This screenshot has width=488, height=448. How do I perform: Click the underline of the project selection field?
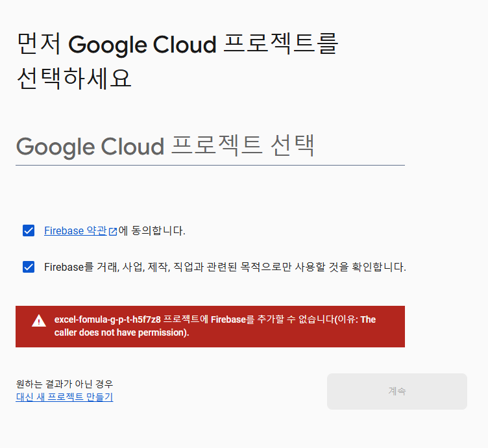(x=210, y=165)
